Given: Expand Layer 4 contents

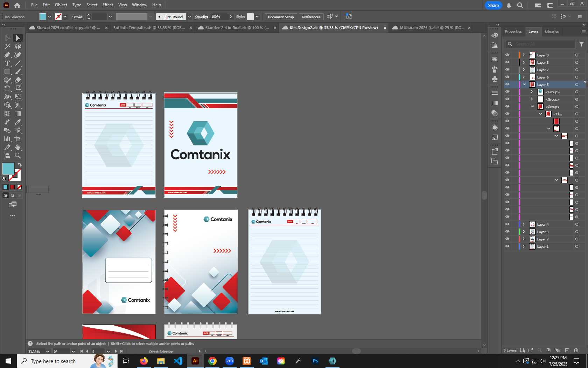Looking at the screenshot, I should 524,224.
